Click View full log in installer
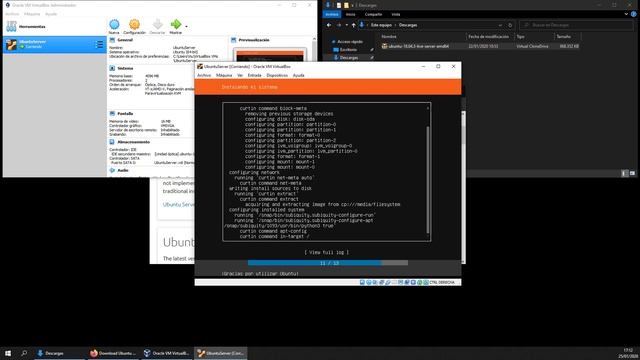Screen dimensions: 640x360 (x=327, y=252)
